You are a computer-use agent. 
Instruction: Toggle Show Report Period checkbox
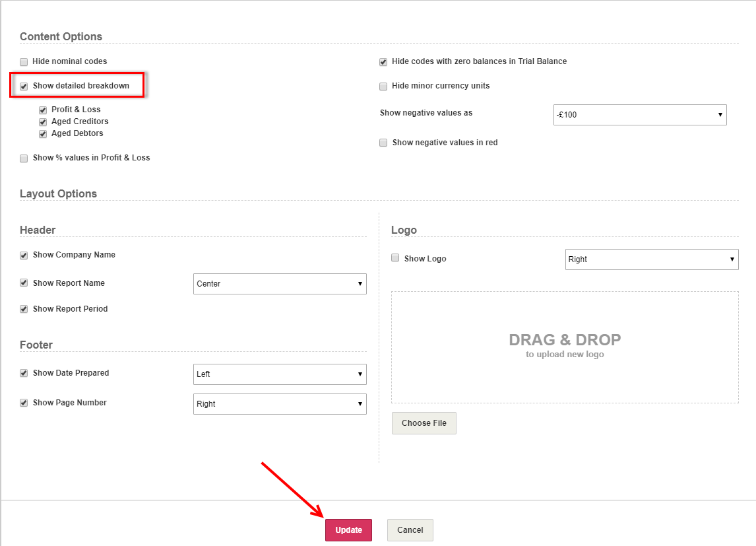coord(24,309)
